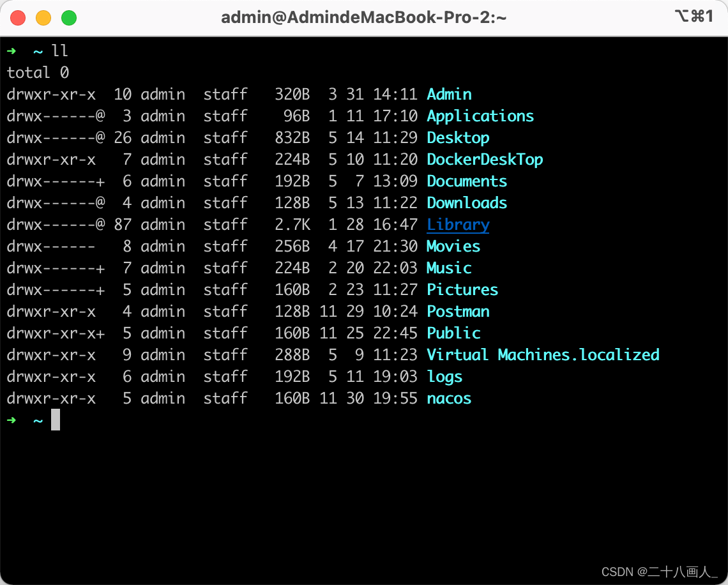Click the green arrow of the bottom prompt
This screenshot has width=728, height=585.
click(x=11, y=420)
